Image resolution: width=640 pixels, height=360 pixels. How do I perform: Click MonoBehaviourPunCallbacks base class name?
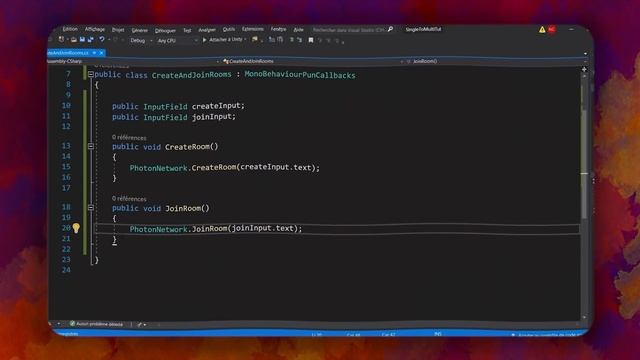click(300, 75)
